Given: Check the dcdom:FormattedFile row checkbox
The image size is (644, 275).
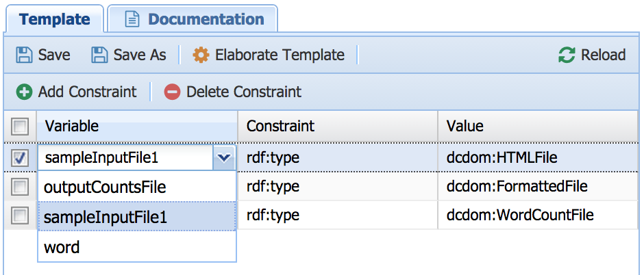Looking at the screenshot, I should 20,187.
